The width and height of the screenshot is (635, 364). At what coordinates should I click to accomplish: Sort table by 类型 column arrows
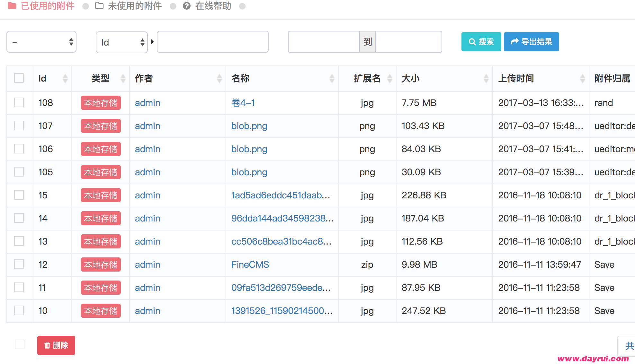tap(123, 79)
